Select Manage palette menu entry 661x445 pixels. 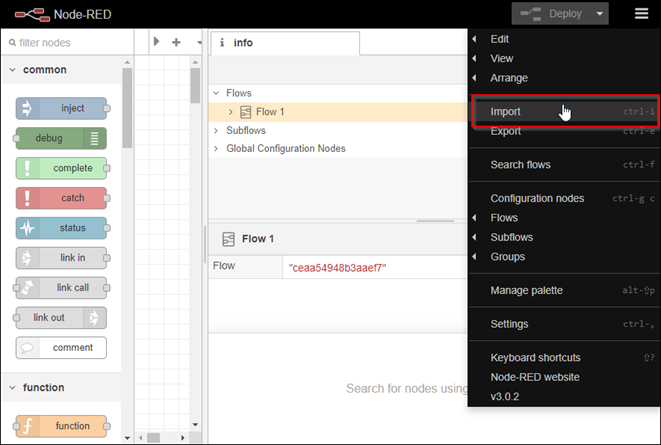coord(526,290)
